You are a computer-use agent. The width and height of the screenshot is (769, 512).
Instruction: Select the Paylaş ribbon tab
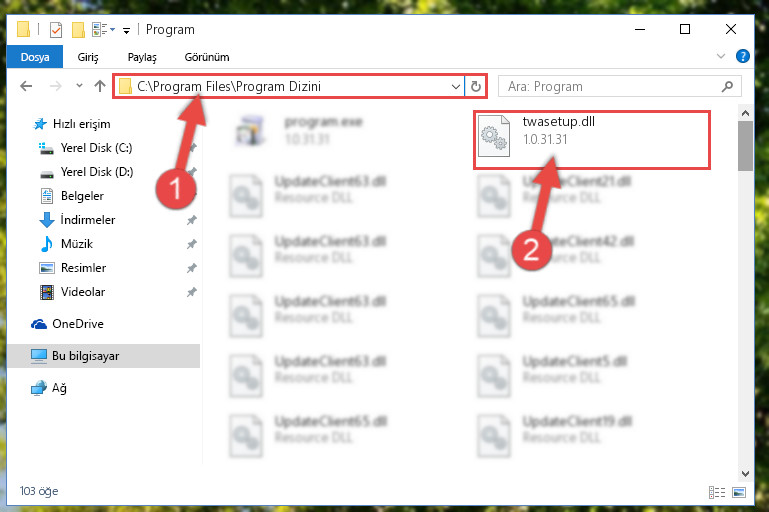point(142,57)
